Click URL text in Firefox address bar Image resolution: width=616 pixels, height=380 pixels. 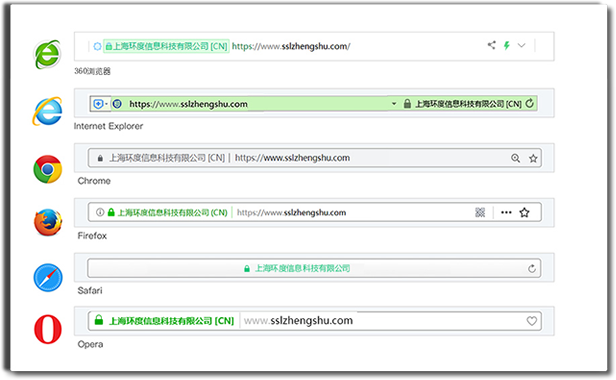(292, 213)
